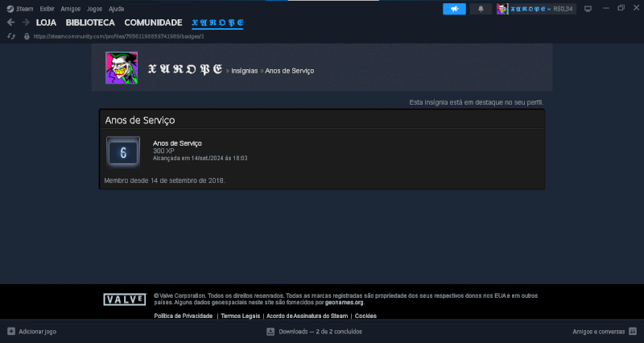Open Amigos e conversas
Viewport: 644px width, 343px height.
click(598, 332)
